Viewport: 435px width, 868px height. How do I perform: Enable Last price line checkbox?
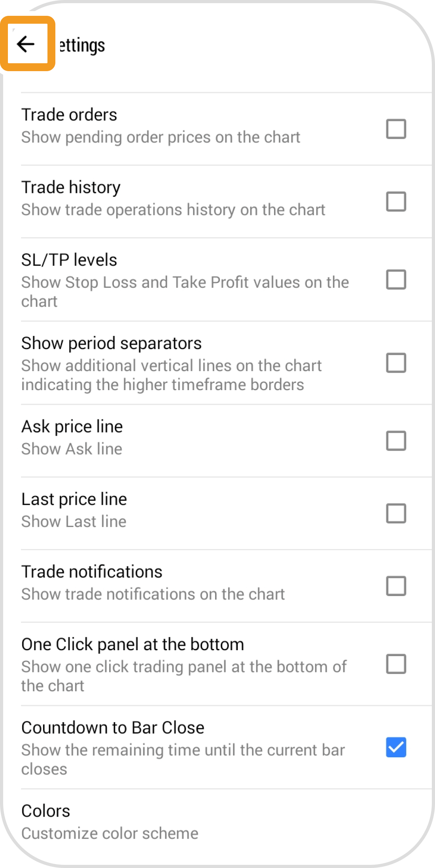click(x=396, y=513)
